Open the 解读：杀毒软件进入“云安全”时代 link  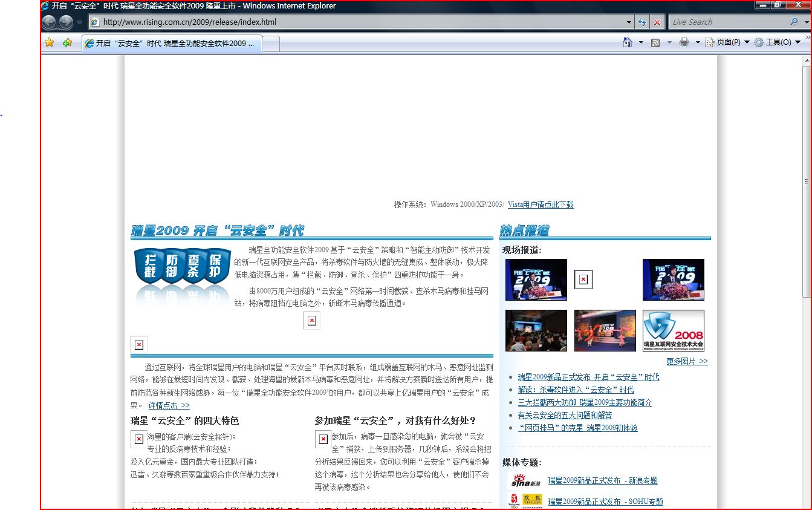coord(576,390)
